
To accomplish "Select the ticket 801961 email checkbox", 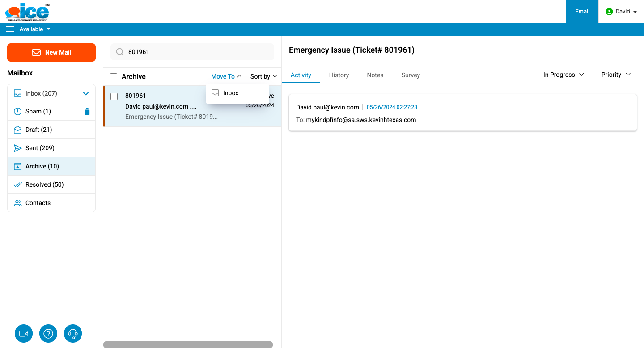I will pyautogui.click(x=114, y=96).
